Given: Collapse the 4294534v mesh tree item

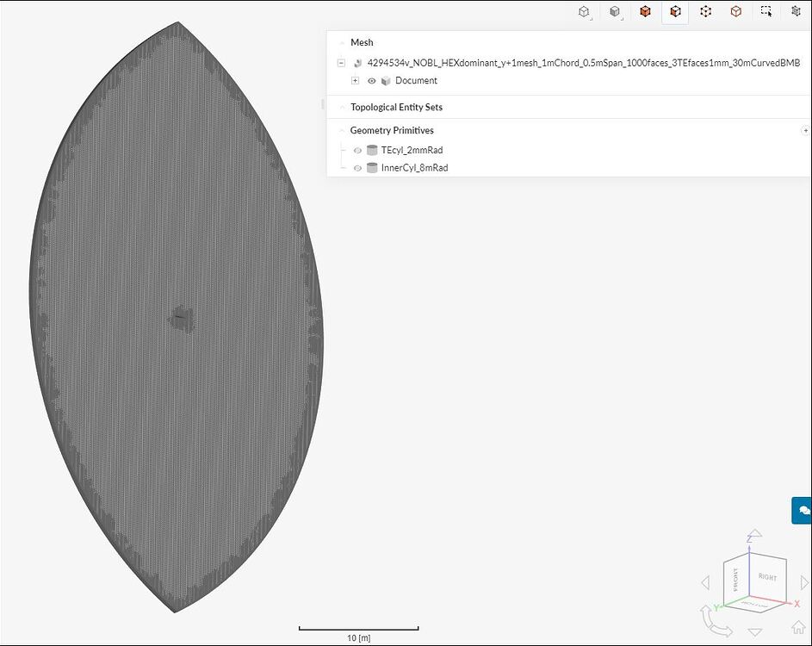Looking at the screenshot, I should coord(341,62).
